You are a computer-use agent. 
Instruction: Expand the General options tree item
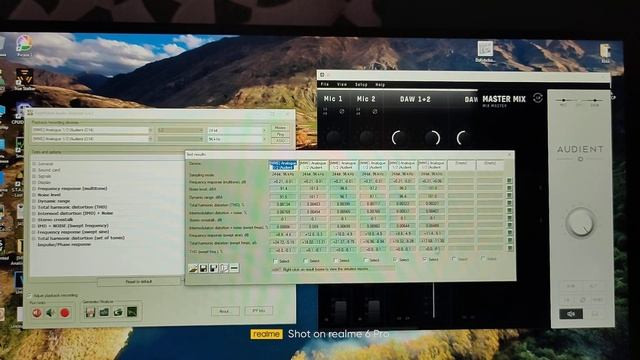coord(34,164)
